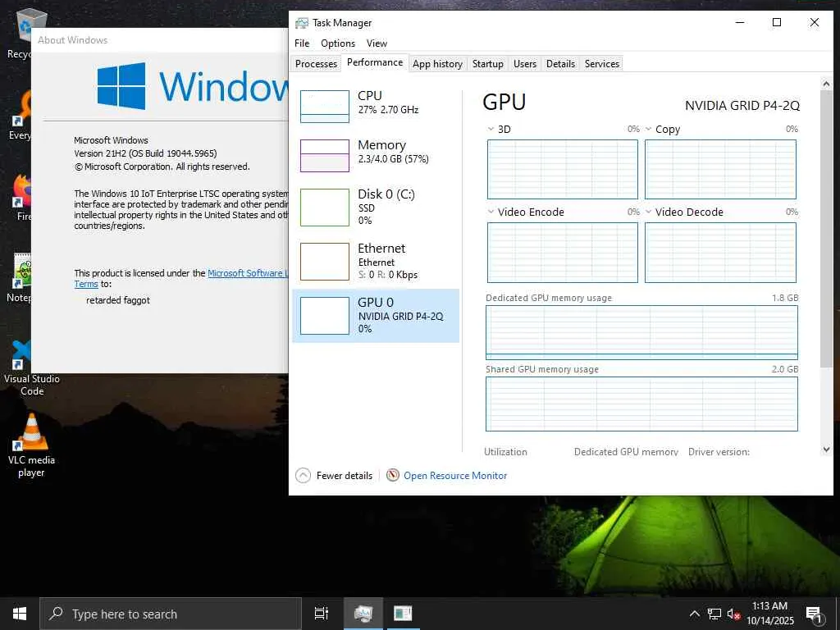Click Open Resource Monitor link
The width and height of the screenshot is (840, 630).
[454, 476]
